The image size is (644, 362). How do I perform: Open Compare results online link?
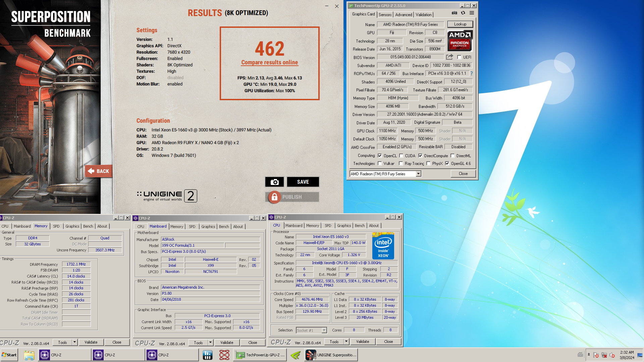(x=270, y=62)
